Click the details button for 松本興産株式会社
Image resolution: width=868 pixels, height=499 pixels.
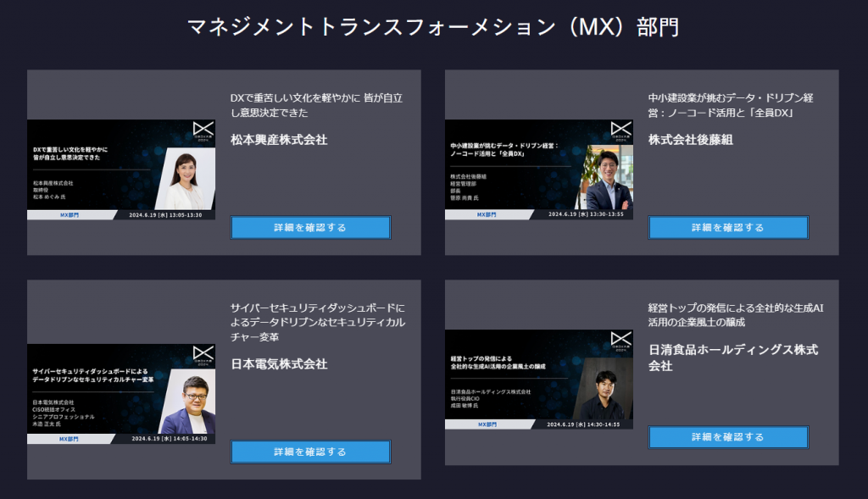pos(310,227)
